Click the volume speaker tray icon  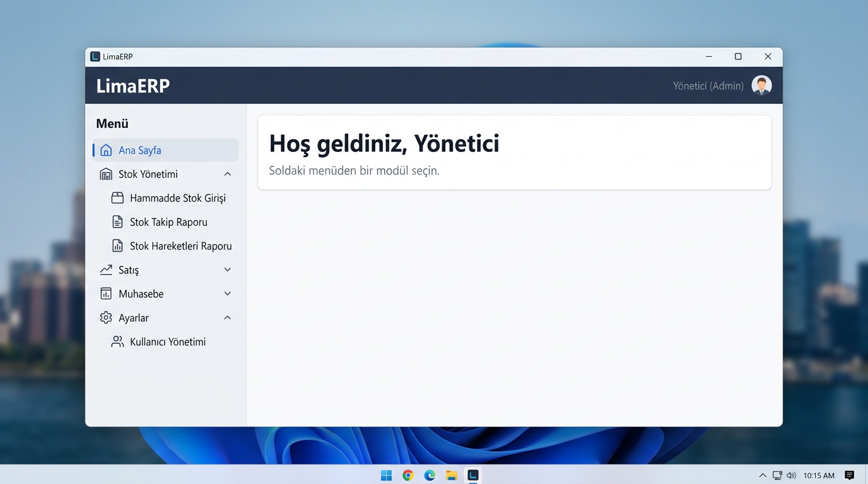pos(791,475)
